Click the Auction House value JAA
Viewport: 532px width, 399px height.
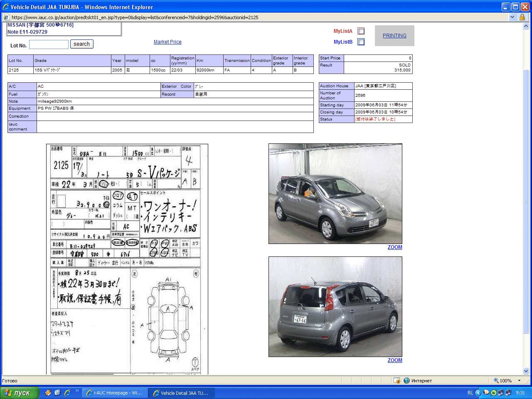pos(376,86)
